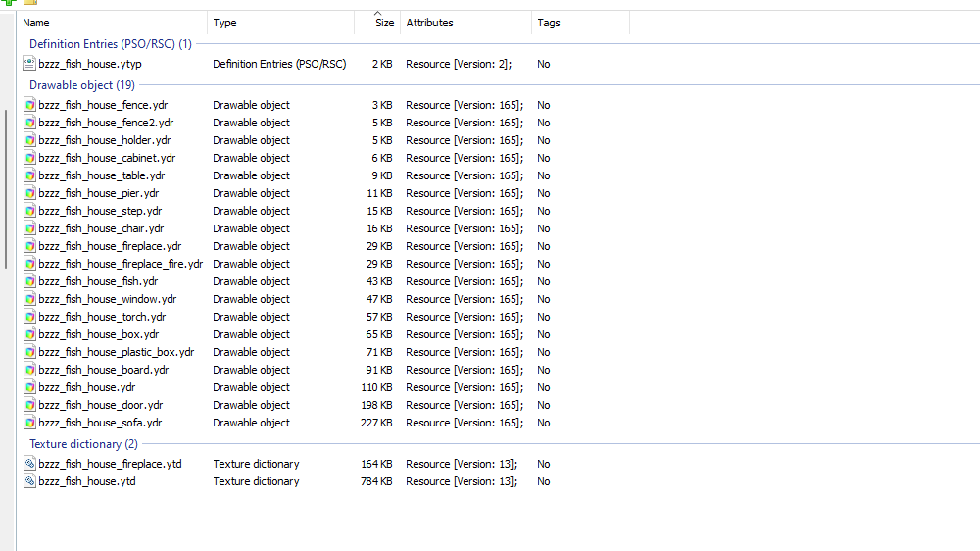This screenshot has height=551, width=980.
Task: Click the bzzz_fish_house_fence.ydr drawable icon
Action: pyautogui.click(x=29, y=105)
